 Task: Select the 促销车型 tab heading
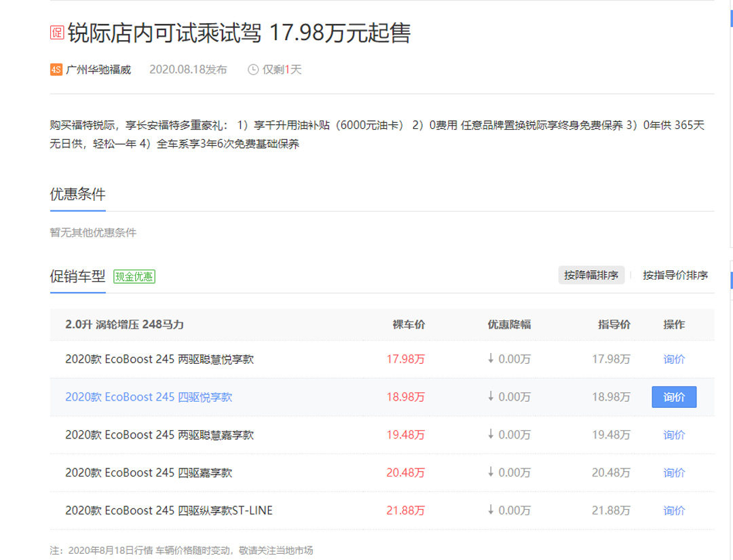click(x=77, y=276)
